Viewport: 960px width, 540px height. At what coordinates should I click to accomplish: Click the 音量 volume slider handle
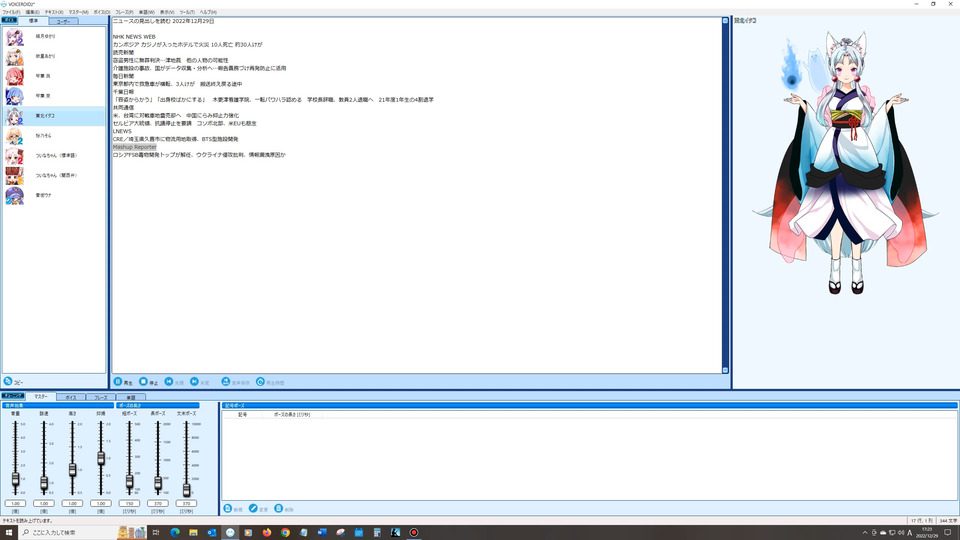click(15, 479)
